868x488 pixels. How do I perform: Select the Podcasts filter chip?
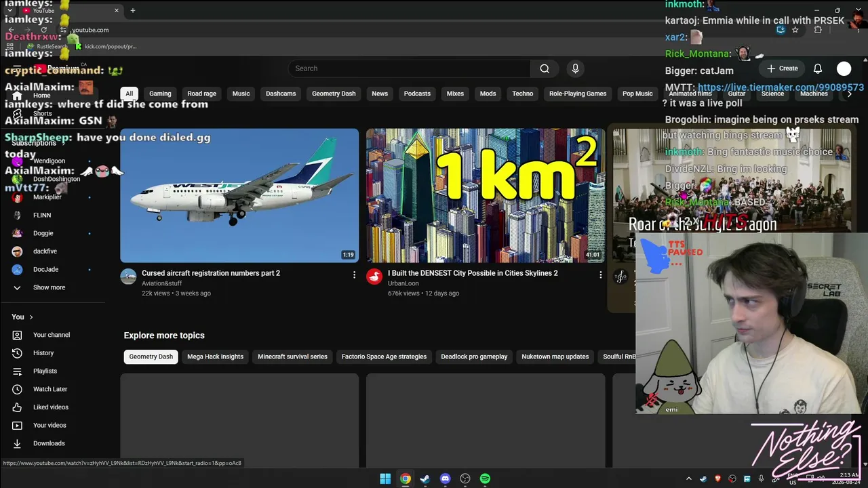tap(417, 94)
